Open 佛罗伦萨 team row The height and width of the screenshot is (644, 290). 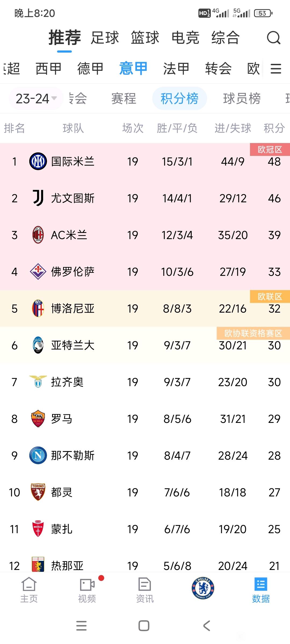tap(145, 272)
